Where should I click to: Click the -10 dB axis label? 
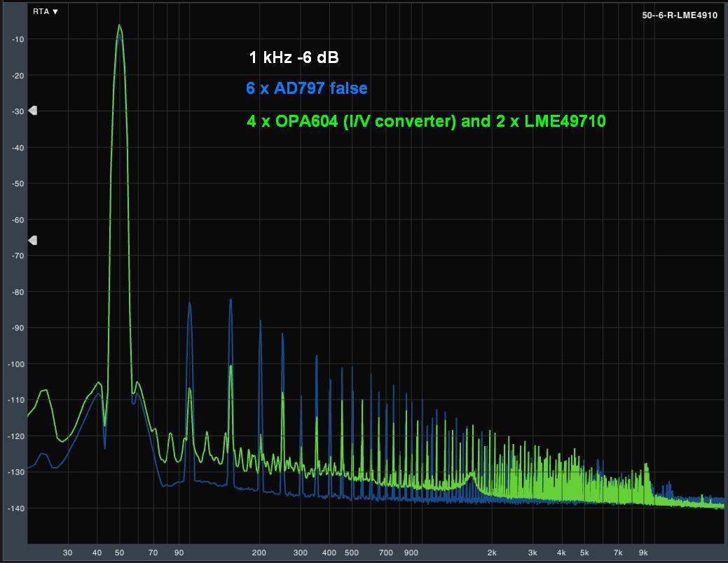point(18,39)
